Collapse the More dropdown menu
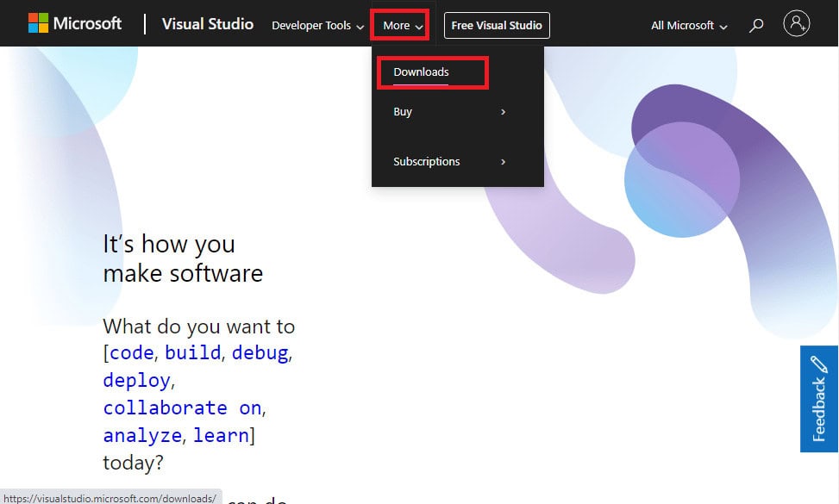The width and height of the screenshot is (839, 504). (403, 25)
